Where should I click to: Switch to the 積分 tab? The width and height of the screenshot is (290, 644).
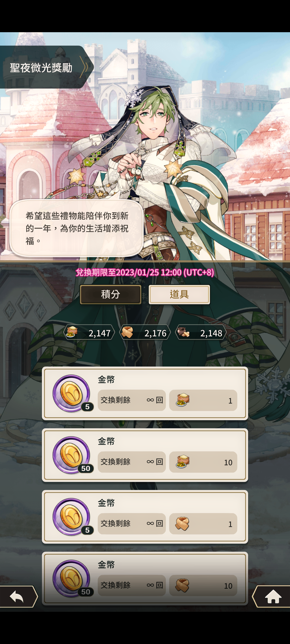click(111, 294)
